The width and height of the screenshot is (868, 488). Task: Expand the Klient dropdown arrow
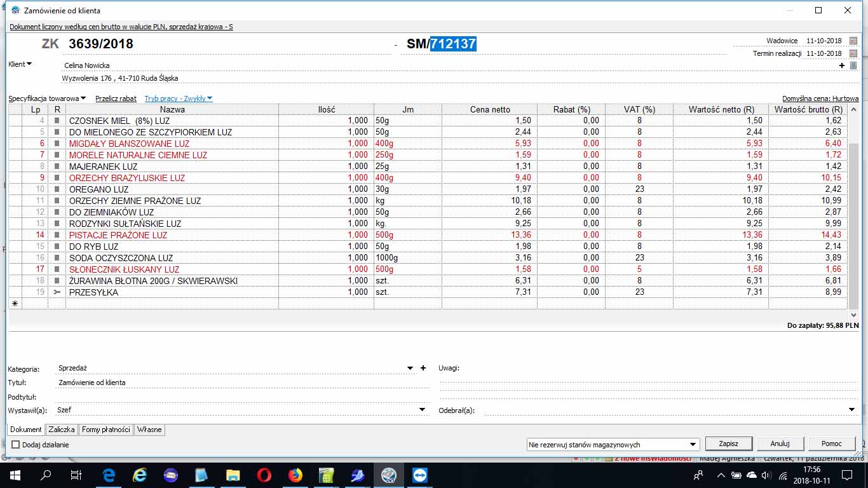pos(29,64)
